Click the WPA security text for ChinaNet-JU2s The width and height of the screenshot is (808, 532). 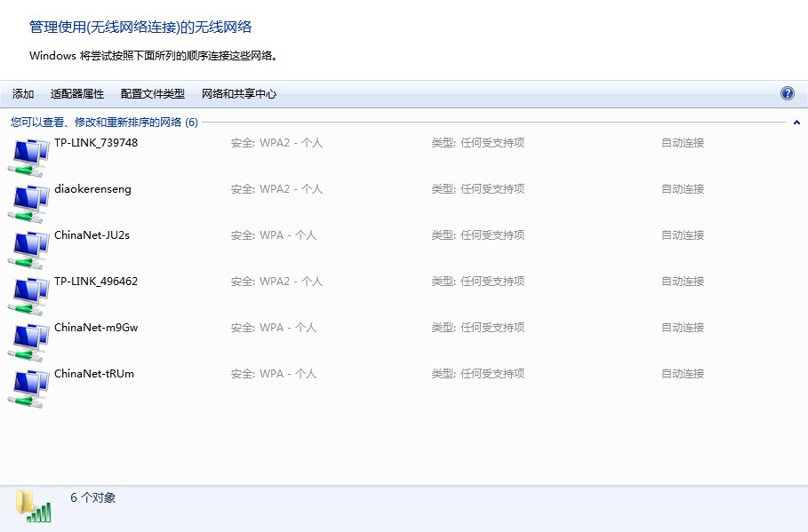pos(274,234)
